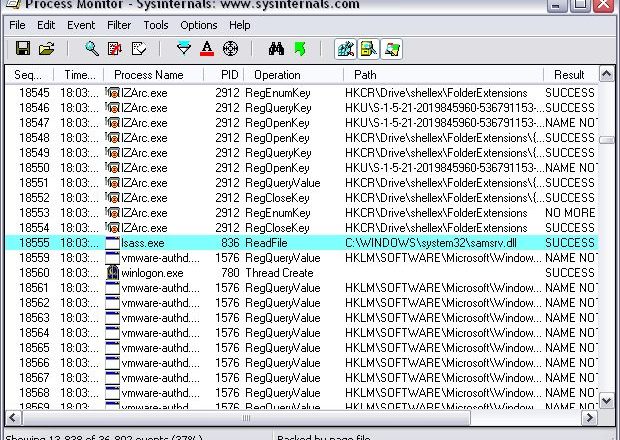The width and height of the screenshot is (620, 440).
Task: Select RegCloseKey operation in row 18552
Action: point(277,198)
